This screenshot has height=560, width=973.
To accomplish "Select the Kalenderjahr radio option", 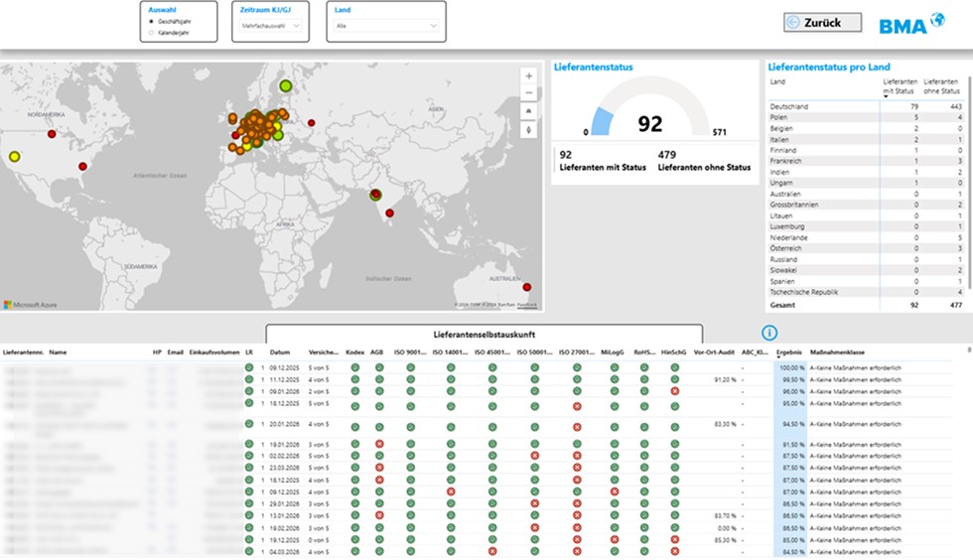I will click(151, 33).
